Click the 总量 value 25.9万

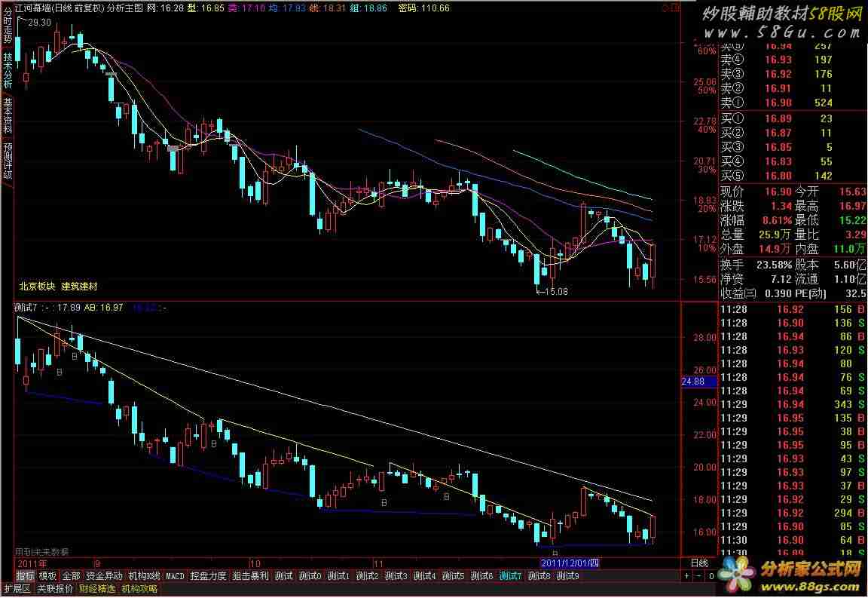click(775, 235)
